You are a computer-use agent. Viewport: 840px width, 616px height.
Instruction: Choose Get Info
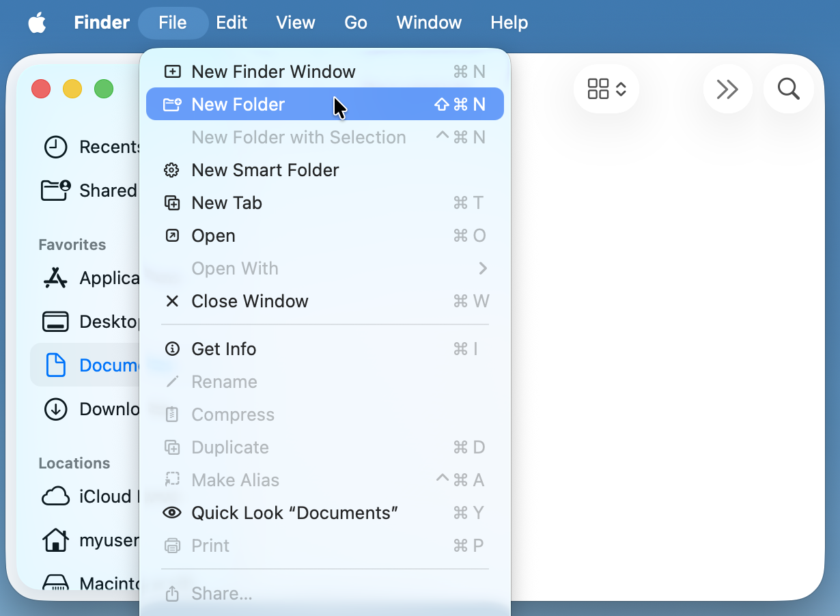(325, 349)
